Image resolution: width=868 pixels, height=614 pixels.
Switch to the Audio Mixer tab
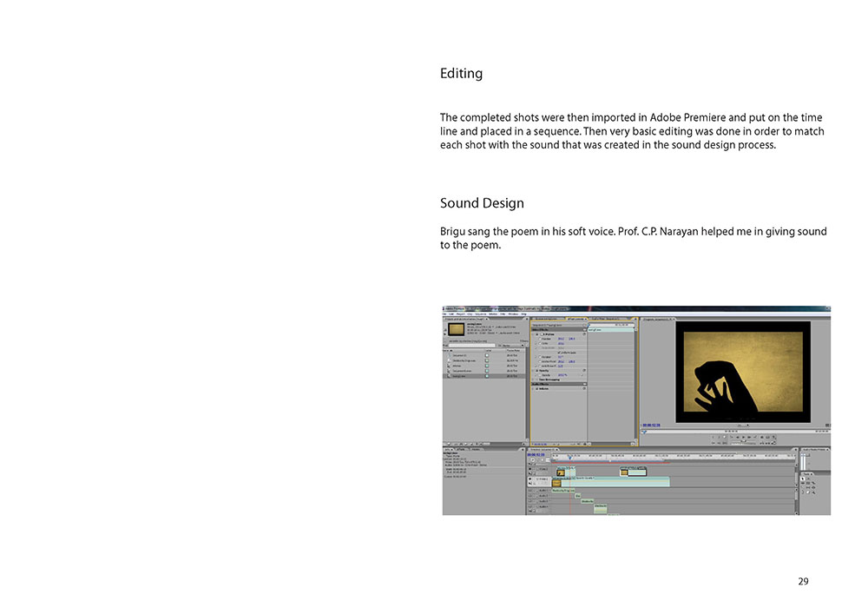coord(608,319)
